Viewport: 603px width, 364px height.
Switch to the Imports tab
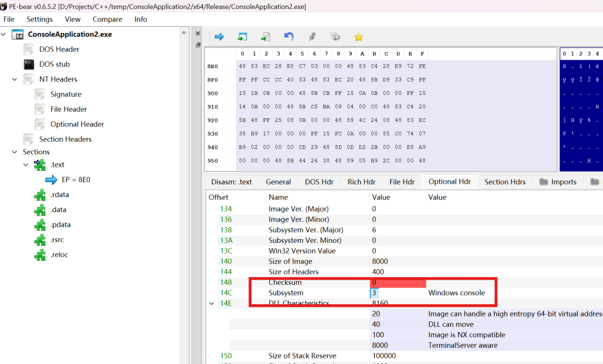pyautogui.click(x=558, y=182)
